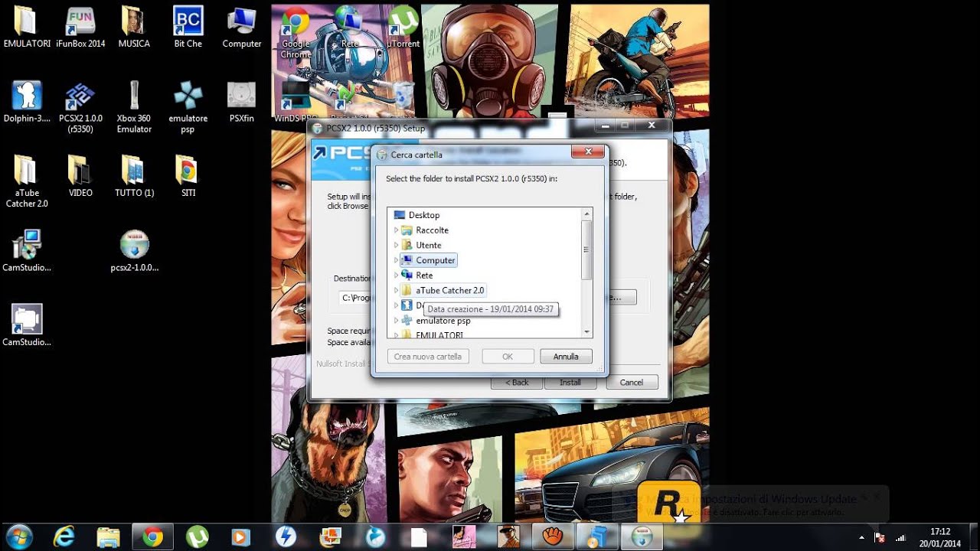980x551 pixels.
Task: Click Install in the PCSX2 Setup window
Action: click(x=570, y=382)
